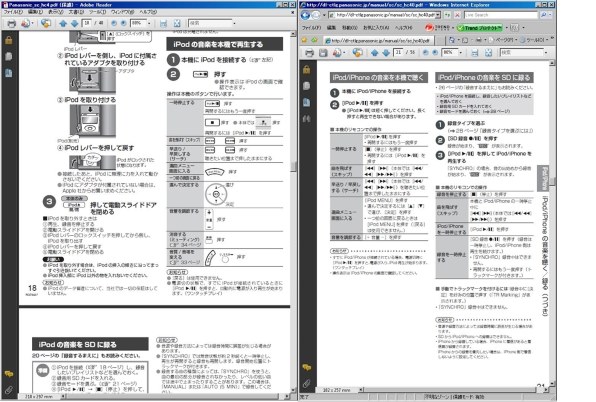Screen dimensions: 596x402
Task: Go to next page in Adobe Reader
Action: pos(74,24)
